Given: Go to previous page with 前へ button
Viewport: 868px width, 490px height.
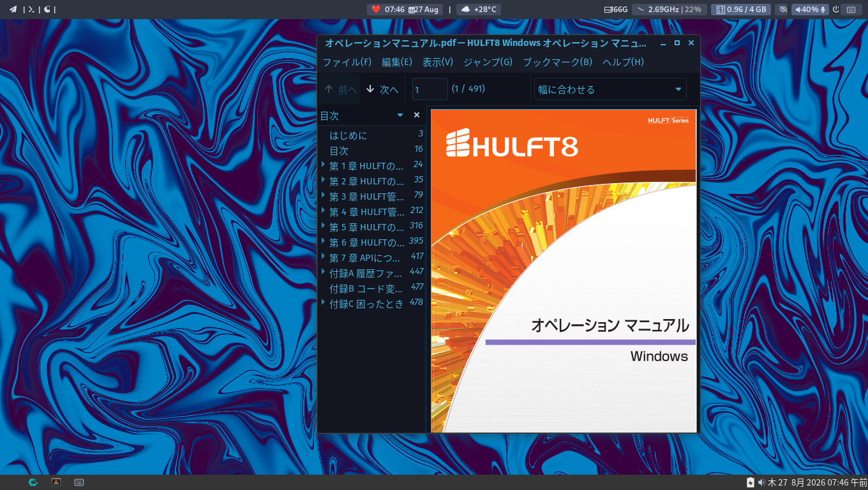Looking at the screenshot, I should pos(340,89).
